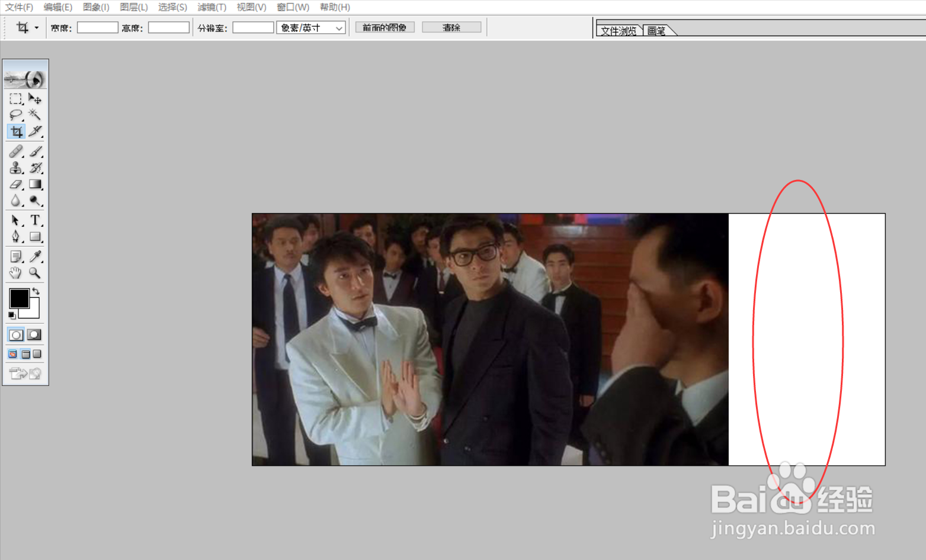Select the Rectangle shape tool

(35, 237)
